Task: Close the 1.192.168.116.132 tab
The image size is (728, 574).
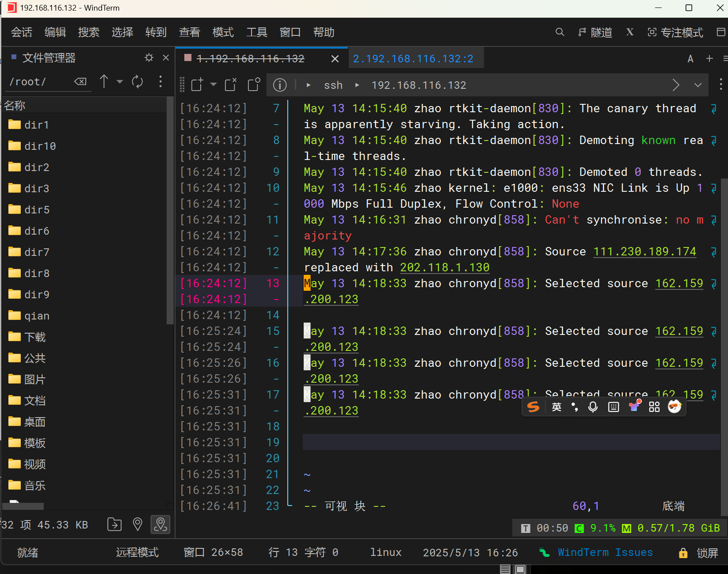Action: (x=335, y=58)
